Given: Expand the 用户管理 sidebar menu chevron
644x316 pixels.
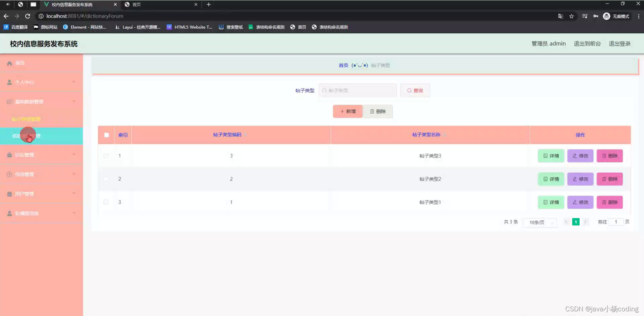Looking at the screenshot, I should coord(74,193).
